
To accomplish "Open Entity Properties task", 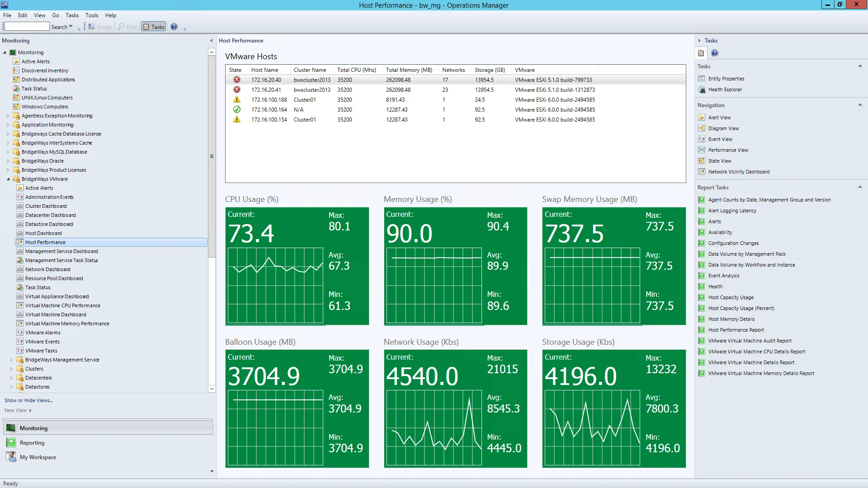I will pyautogui.click(x=726, y=79).
